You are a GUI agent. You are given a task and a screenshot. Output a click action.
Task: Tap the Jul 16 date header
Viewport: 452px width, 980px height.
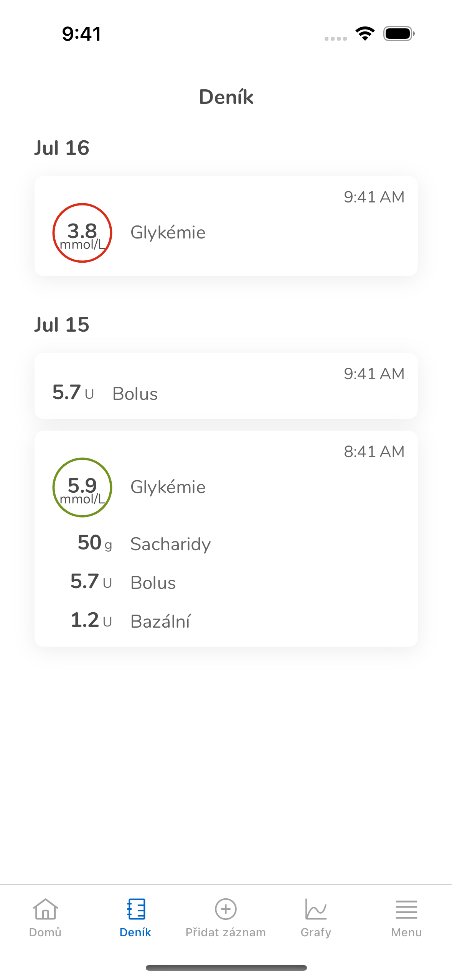pyautogui.click(x=61, y=148)
